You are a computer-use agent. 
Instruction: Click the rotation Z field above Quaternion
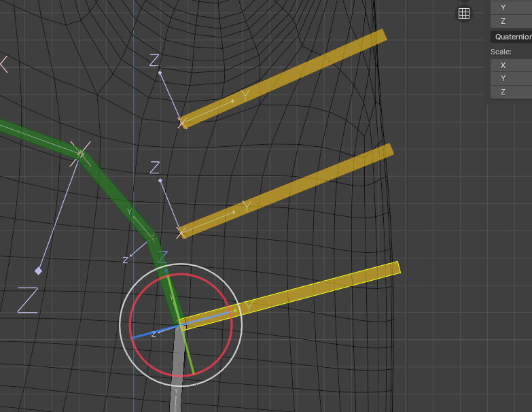(x=511, y=21)
